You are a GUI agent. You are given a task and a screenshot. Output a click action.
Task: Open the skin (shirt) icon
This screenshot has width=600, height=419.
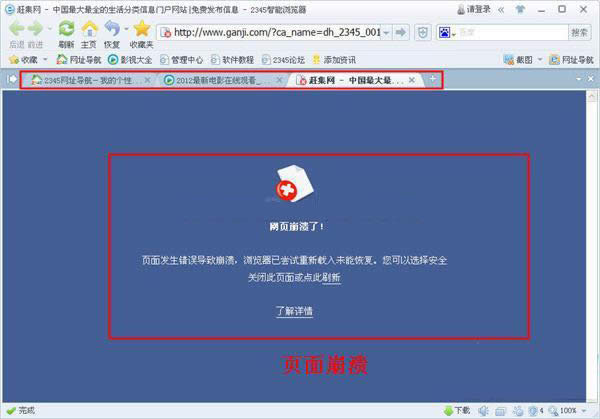520,10
